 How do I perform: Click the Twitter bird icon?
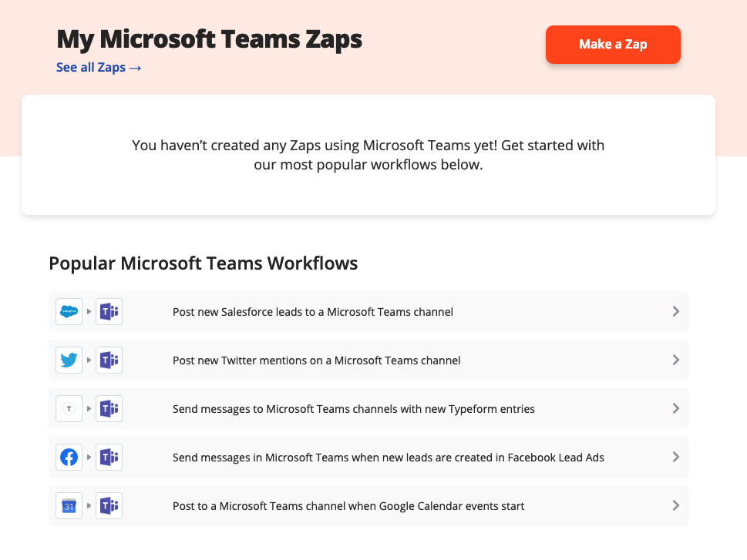tap(69, 360)
